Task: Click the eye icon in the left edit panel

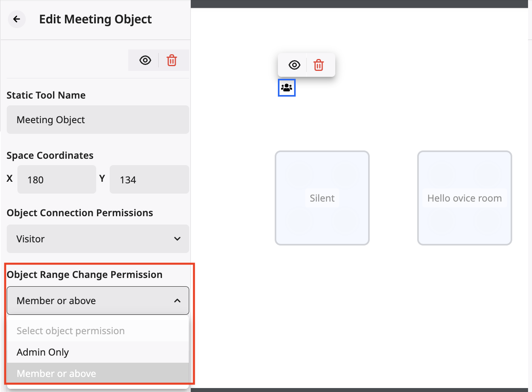Action: [145, 60]
